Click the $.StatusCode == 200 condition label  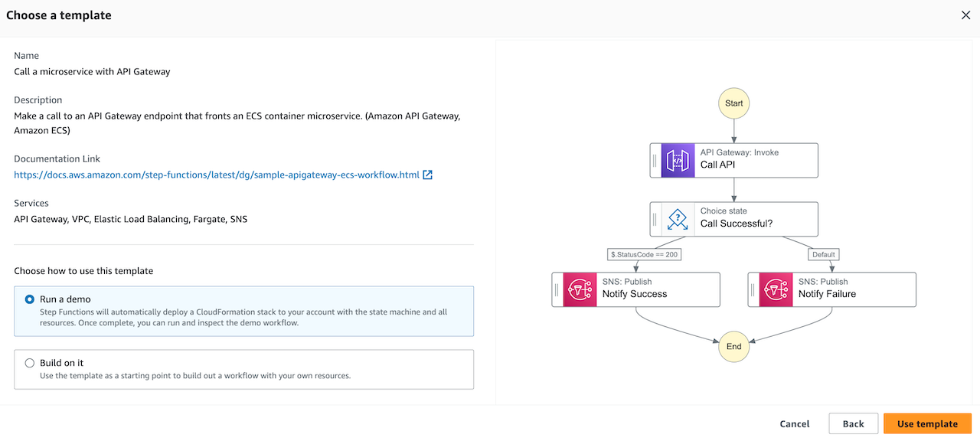644,254
